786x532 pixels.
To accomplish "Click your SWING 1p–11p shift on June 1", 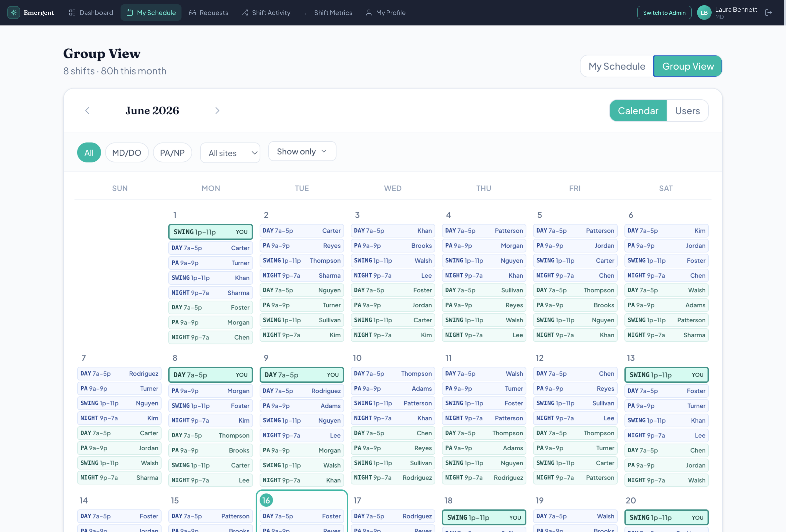I will click(210, 232).
